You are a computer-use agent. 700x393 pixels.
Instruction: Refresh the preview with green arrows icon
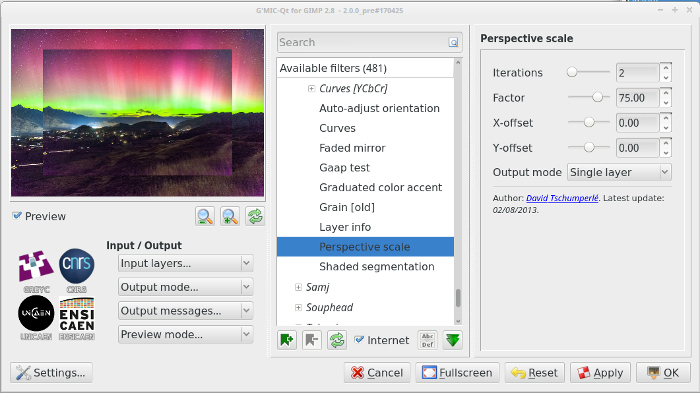click(x=255, y=217)
